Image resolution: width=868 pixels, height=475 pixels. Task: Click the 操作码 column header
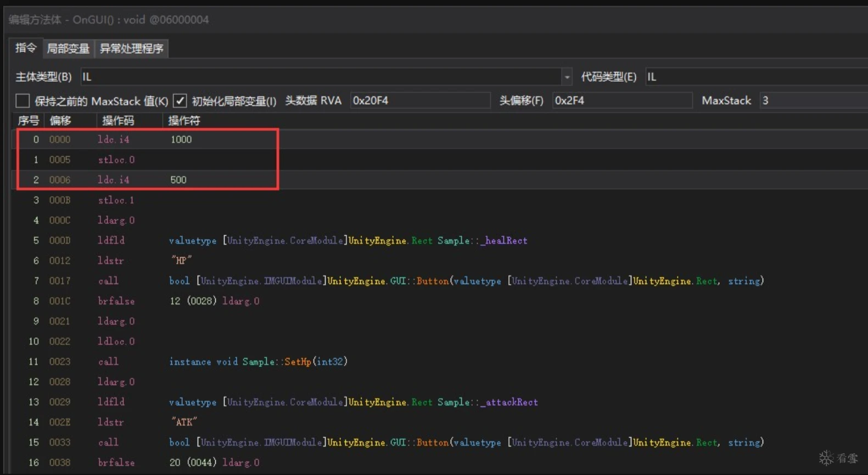click(x=118, y=121)
